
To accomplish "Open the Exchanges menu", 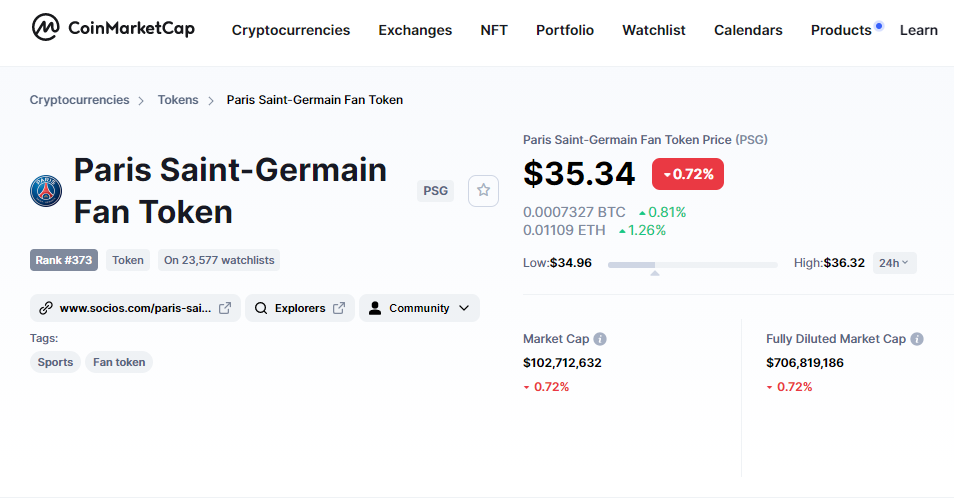I will (415, 30).
